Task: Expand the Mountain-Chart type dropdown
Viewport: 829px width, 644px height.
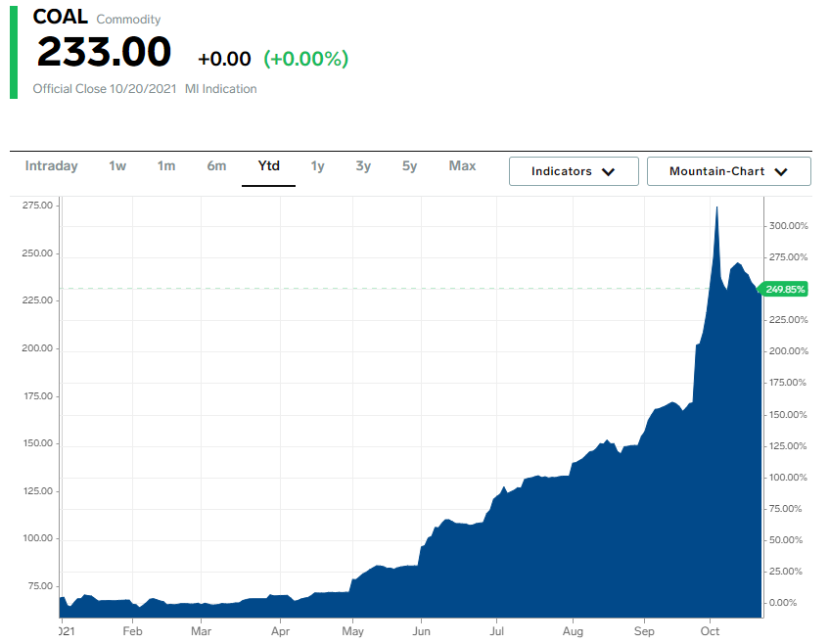Action: [x=728, y=171]
